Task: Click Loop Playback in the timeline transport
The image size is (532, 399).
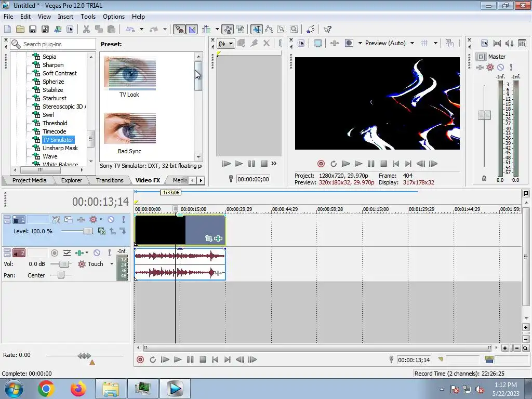Action: pyautogui.click(x=153, y=360)
